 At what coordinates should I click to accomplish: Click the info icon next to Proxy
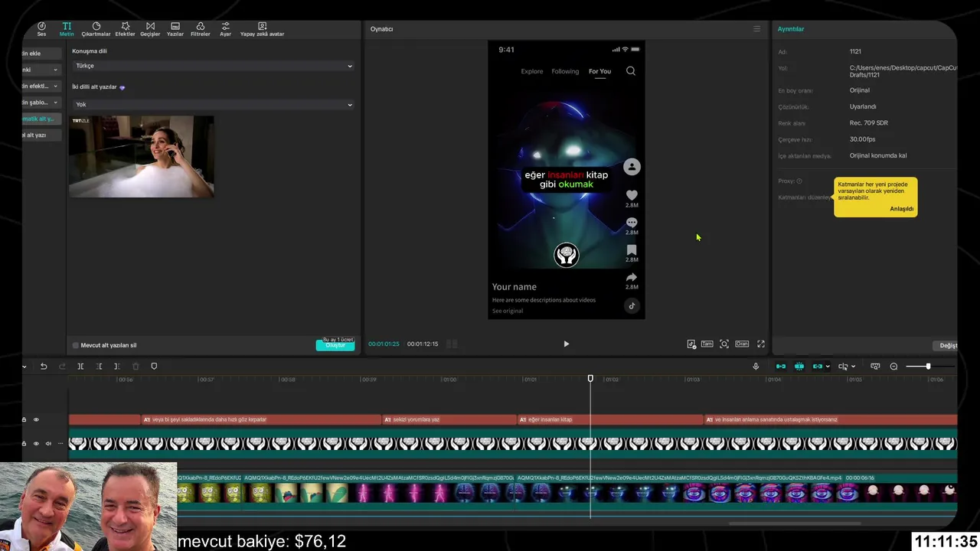(x=799, y=181)
